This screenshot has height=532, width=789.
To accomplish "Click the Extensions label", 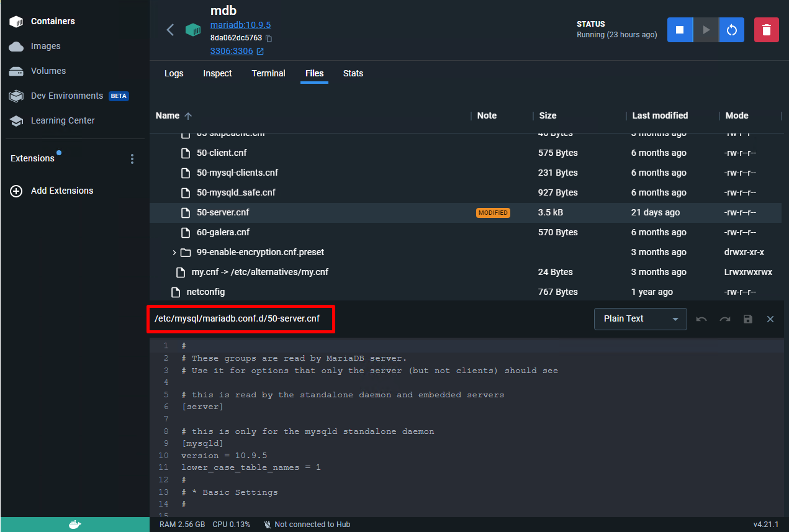I will [x=32, y=158].
